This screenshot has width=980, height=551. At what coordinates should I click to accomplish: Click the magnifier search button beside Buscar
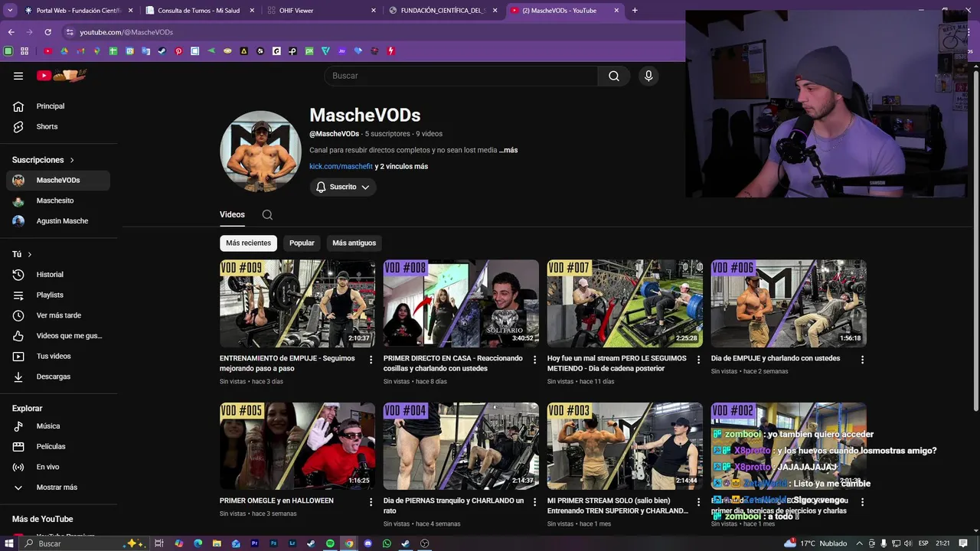click(614, 76)
